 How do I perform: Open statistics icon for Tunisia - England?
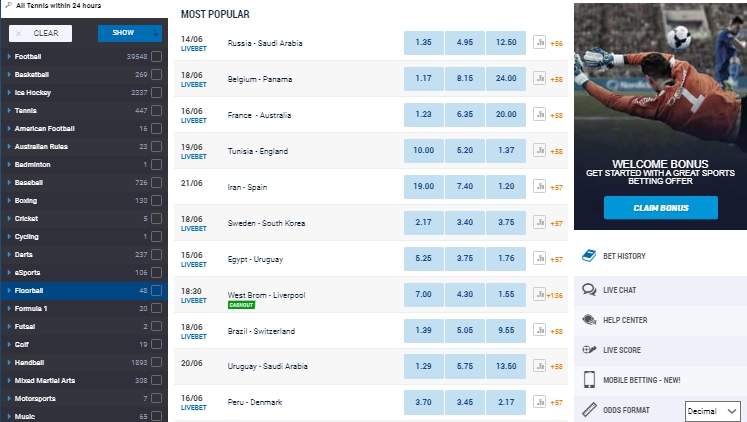(539, 151)
